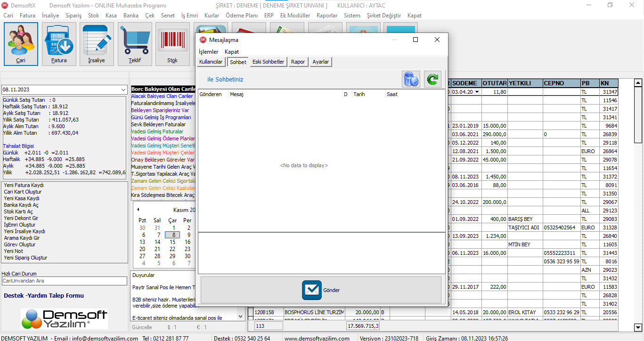Image resolution: width=644 pixels, height=341 pixels.
Task: Click Yeni Dekont Gir shortcut
Action: click(x=21, y=218)
